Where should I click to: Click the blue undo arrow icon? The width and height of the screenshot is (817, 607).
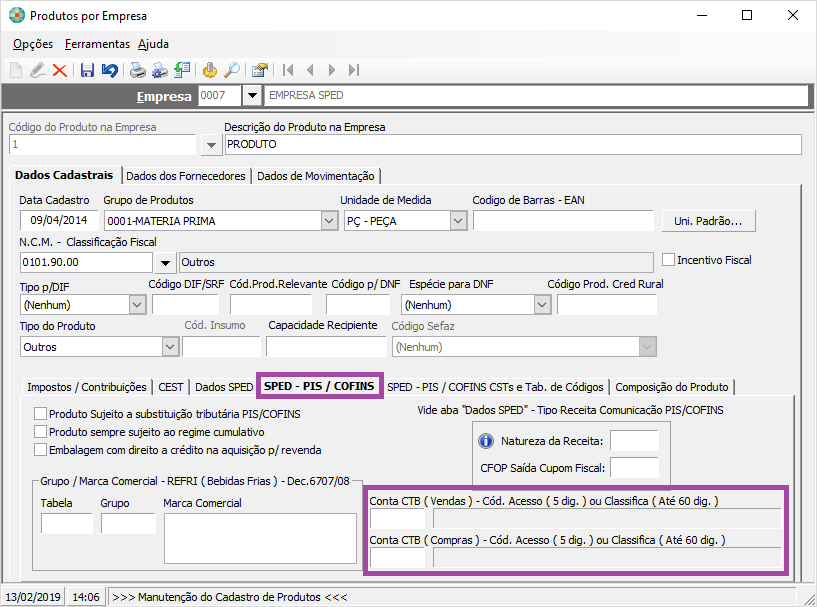tap(109, 70)
